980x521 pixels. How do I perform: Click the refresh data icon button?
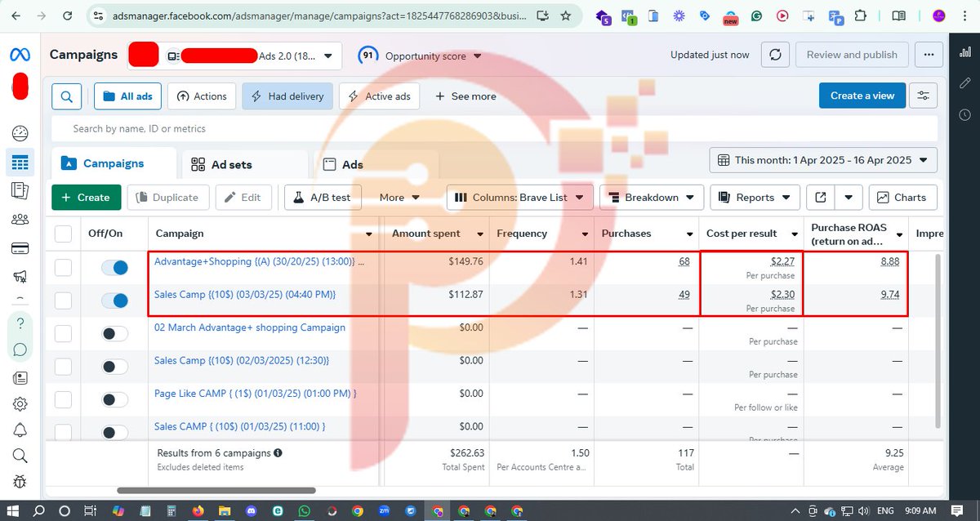click(x=775, y=55)
